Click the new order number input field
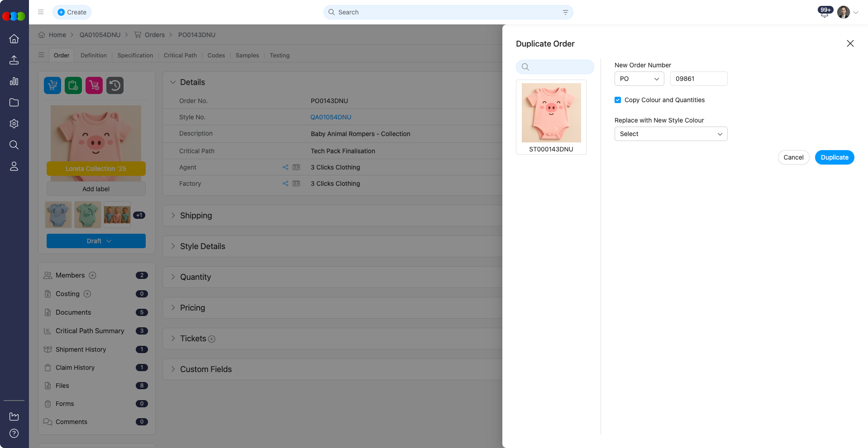The width and height of the screenshot is (868, 448). (698, 79)
